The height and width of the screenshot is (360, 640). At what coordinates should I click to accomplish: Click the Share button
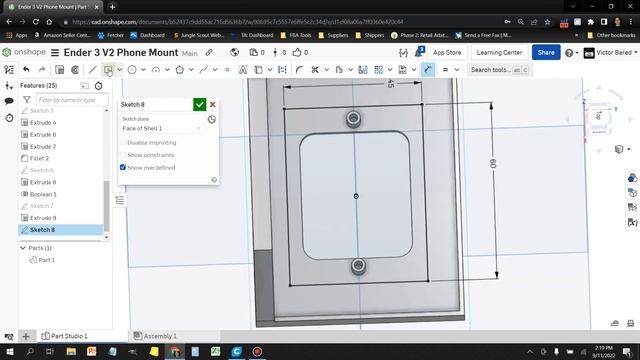click(546, 52)
